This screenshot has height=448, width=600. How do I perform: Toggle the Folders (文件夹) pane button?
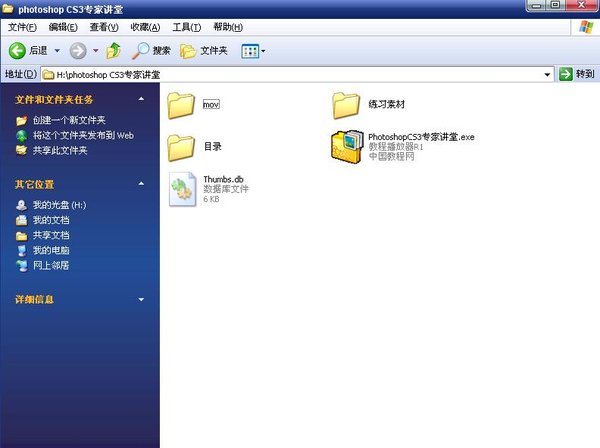point(204,50)
